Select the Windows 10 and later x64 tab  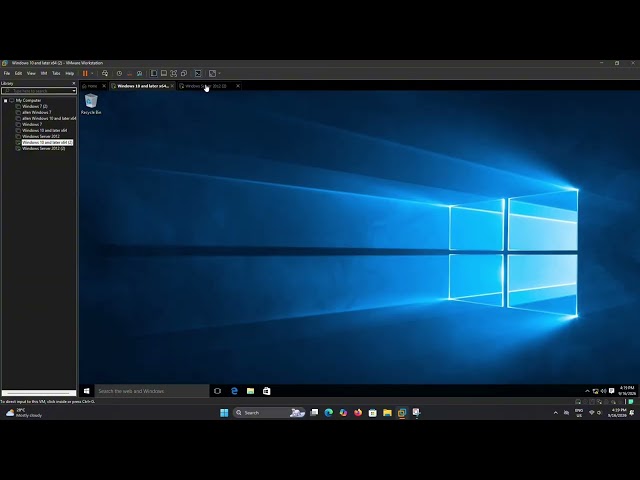point(140,86)
